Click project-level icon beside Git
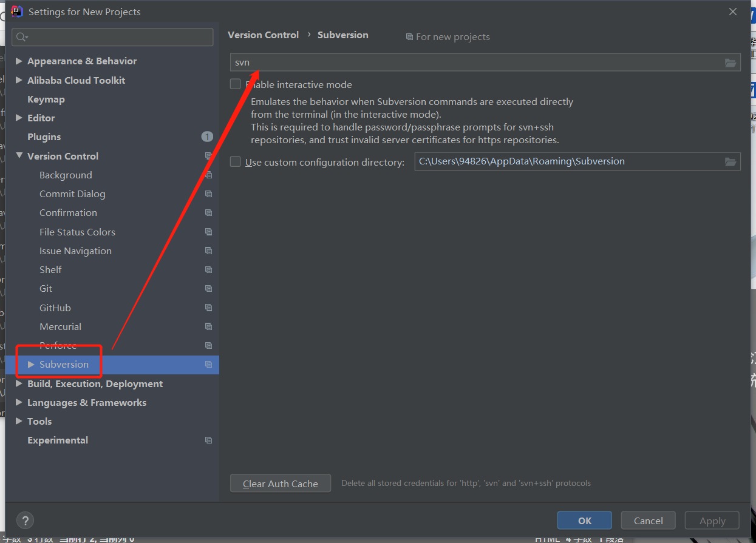Viewport: 756px width, 543px height. tap(208, 288)
